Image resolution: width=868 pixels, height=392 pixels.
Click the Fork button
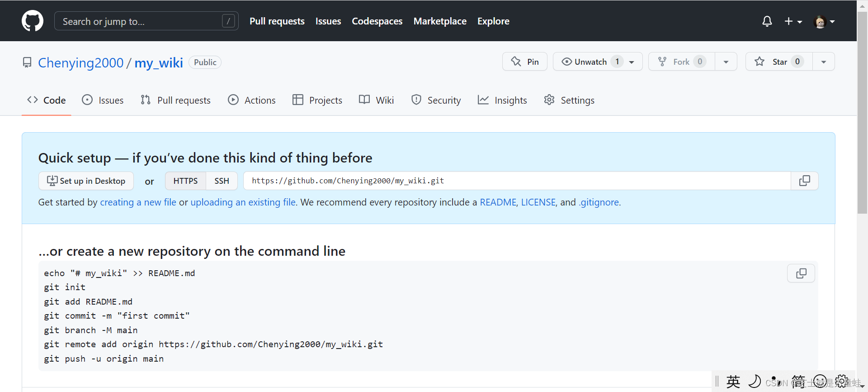coord(681,62)
